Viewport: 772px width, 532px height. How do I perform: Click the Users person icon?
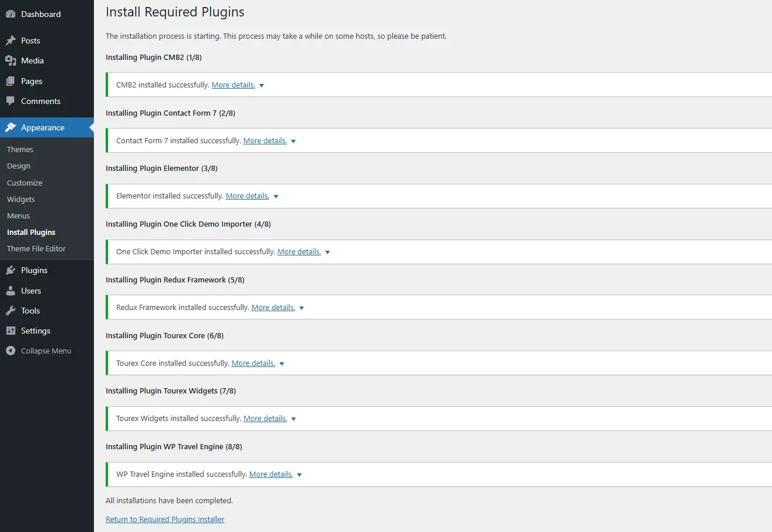pyautogui.click(x=11, y=291)
